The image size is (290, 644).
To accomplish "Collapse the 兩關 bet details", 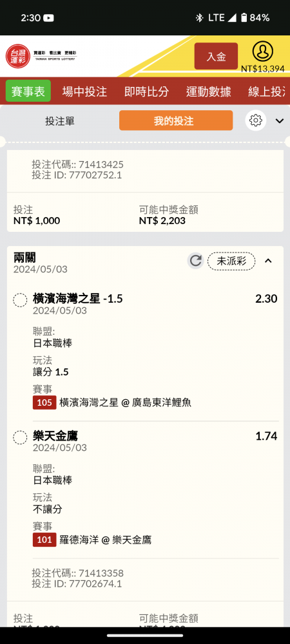I will point(268,260).
